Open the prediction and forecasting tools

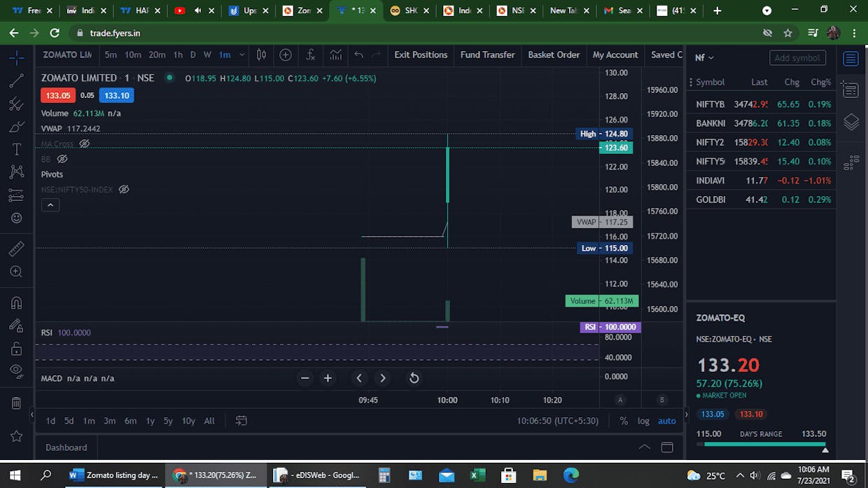[x=17, y=195]
